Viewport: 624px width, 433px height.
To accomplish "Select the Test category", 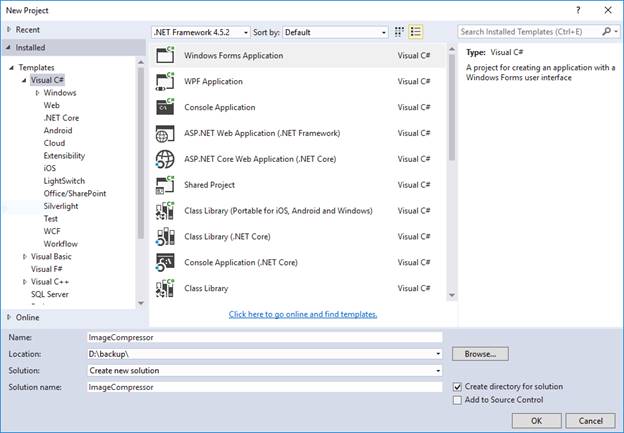I will [x=51, y=219].
